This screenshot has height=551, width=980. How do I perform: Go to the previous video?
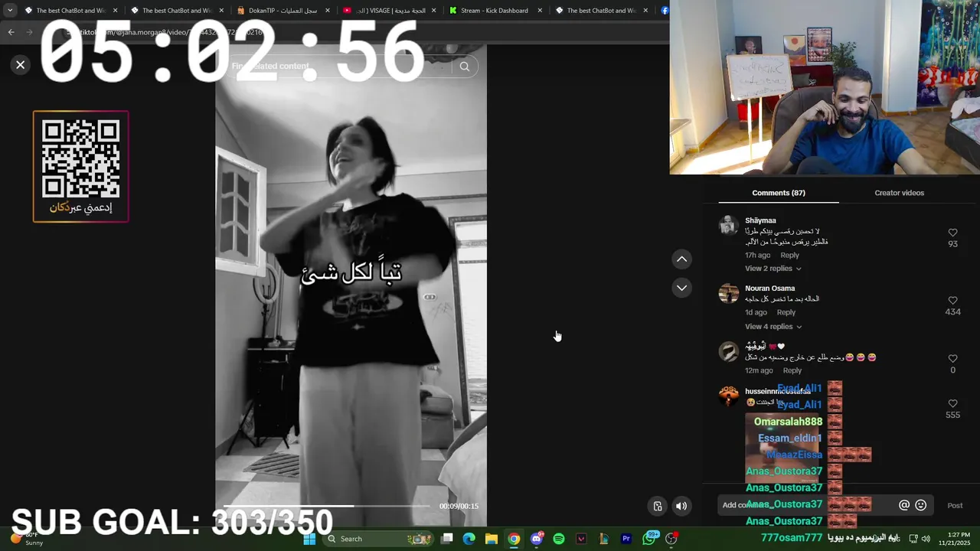point(681,259)
